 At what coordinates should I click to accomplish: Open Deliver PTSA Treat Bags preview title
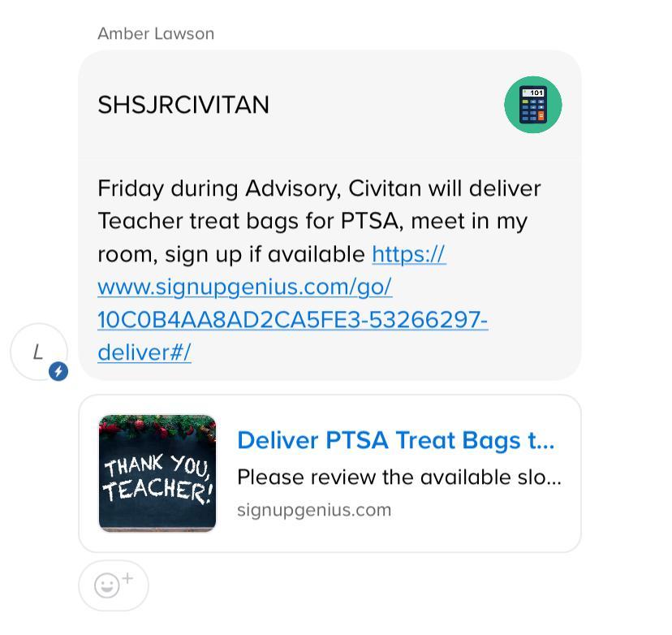click(395, 440)
